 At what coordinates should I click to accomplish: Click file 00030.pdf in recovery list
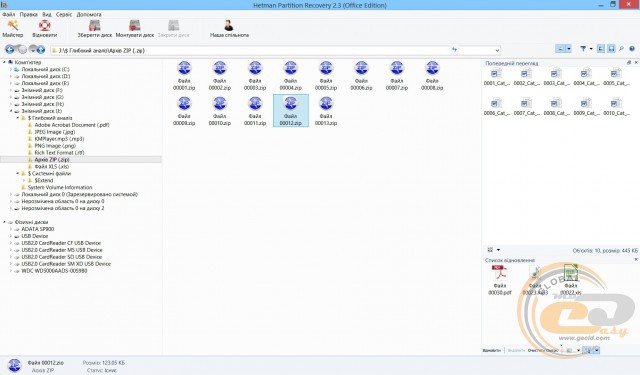point(500,280)
